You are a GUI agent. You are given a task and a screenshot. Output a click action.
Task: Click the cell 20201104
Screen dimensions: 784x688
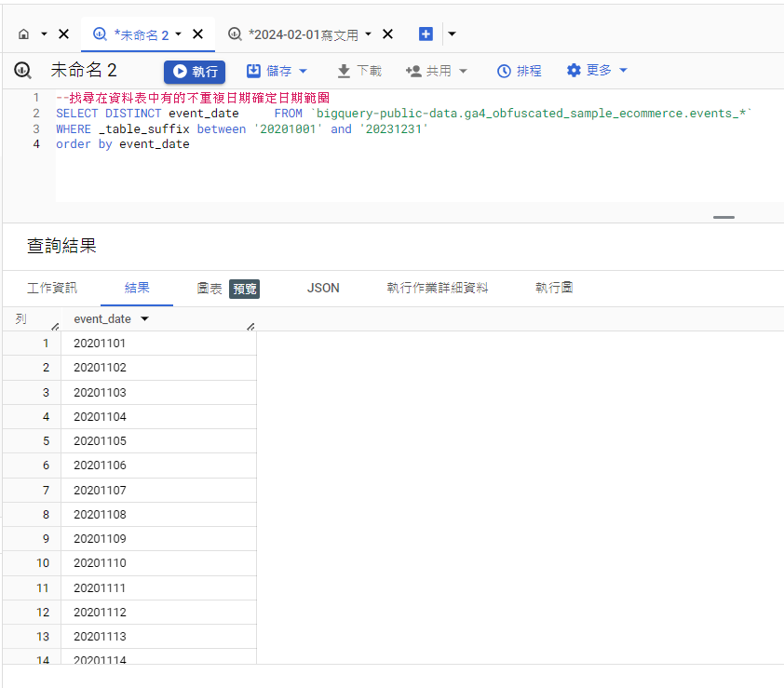pos(158,417)
